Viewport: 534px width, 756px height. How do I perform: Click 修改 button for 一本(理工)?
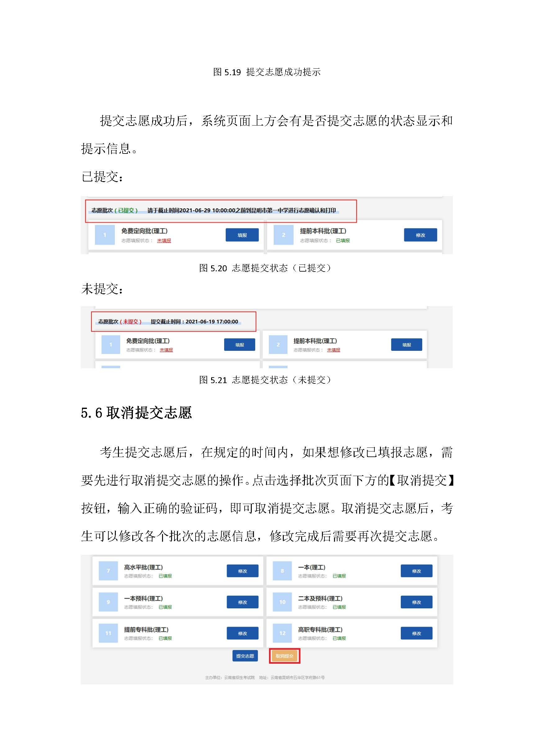416,571
